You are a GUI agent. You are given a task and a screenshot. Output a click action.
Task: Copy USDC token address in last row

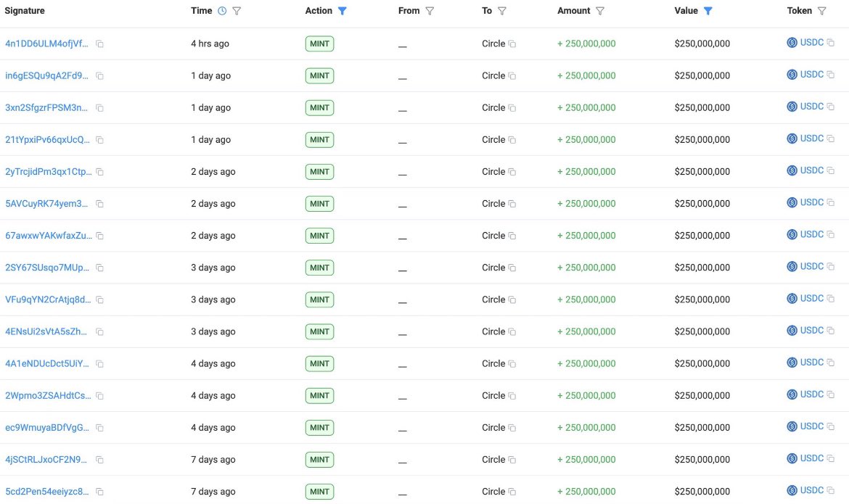click(x=831, y=490)
